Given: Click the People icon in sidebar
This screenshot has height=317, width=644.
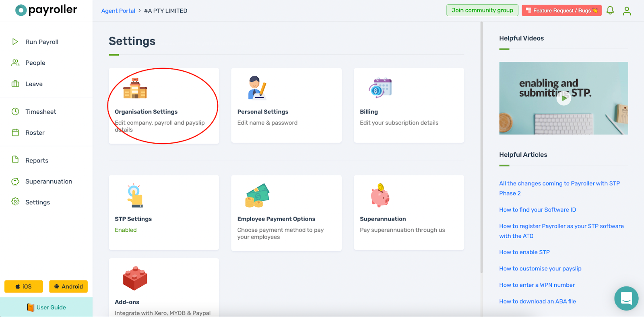Looking at the screenshot, I should click(15, 63).
